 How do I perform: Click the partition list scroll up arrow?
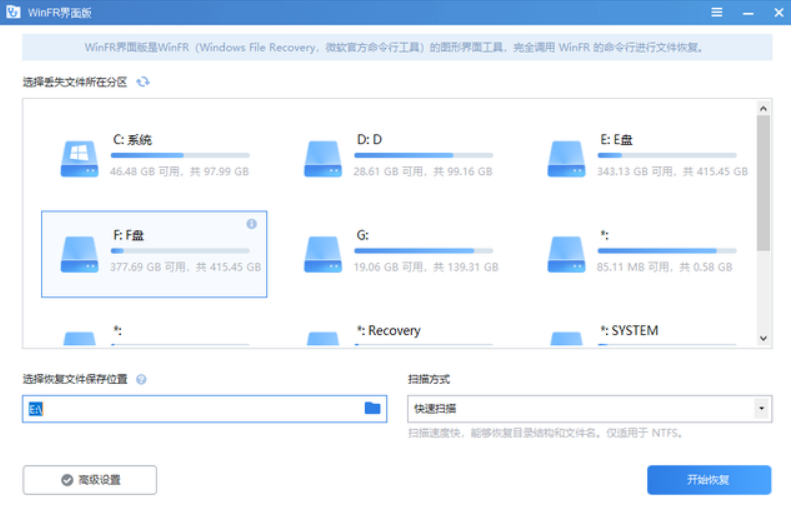coord(763,108)
